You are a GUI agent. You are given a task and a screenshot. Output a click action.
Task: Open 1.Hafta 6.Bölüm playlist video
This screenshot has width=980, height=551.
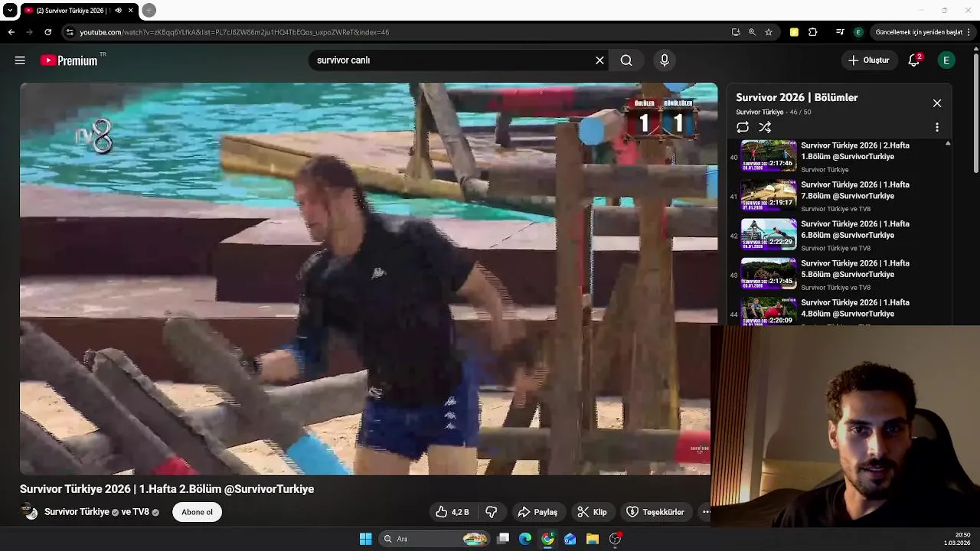pos(838,236)
